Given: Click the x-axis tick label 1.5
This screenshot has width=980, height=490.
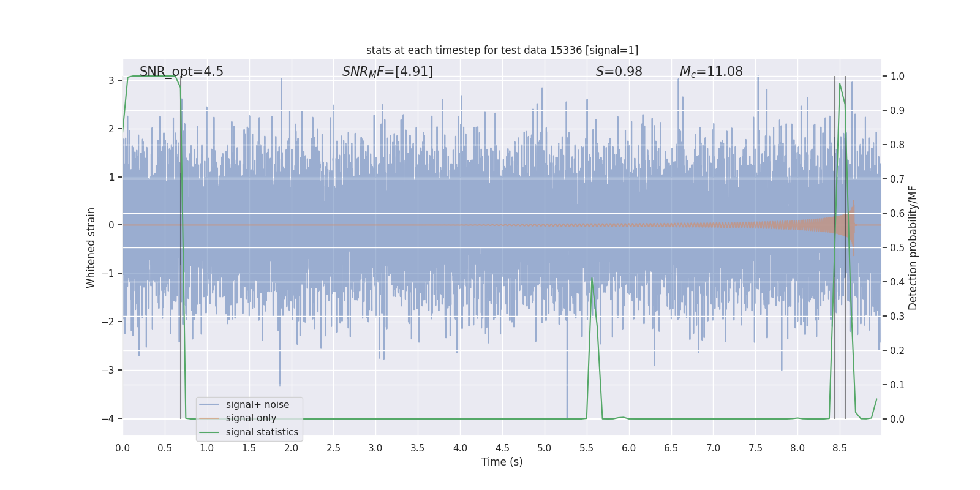Looking at the screenshot, I should 249,448.
